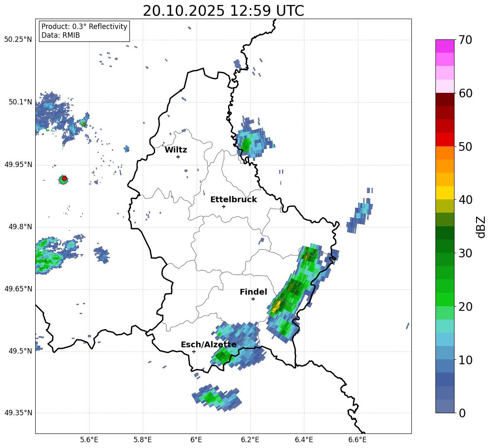491x448 pixels.
Task: Pick the orange swatch just below 50 dBZ
Action: (x=445, y=153)
